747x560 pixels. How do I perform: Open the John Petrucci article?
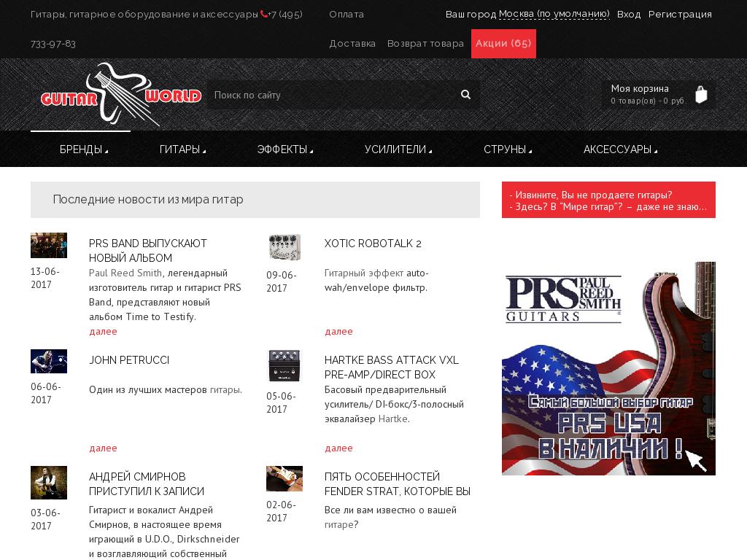click(129, 360)
